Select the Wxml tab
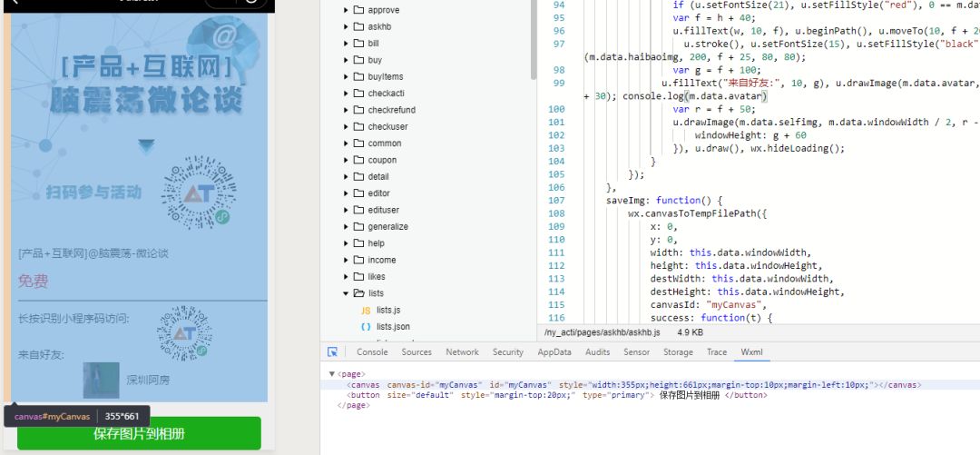980x455 pixels. click(752, 352)
